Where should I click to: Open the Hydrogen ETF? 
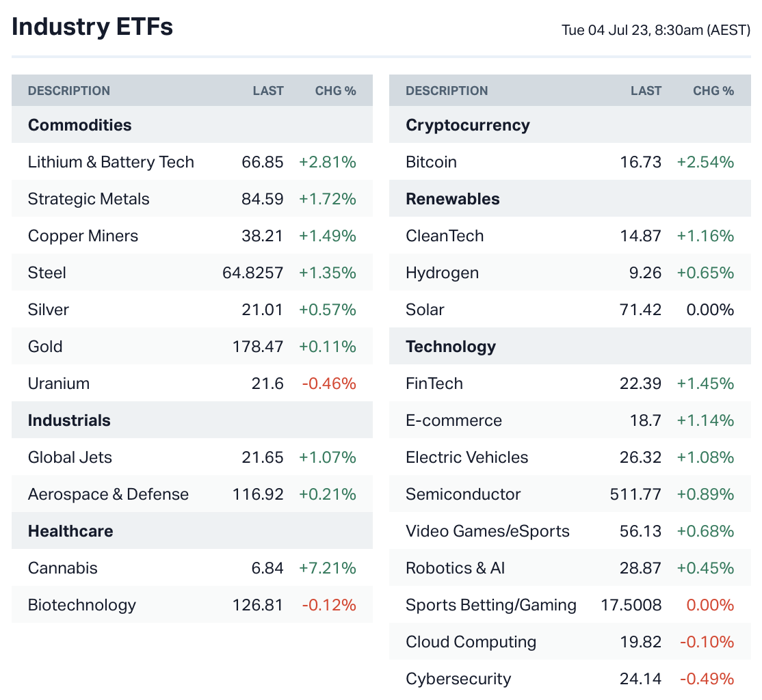coord(442,273)
